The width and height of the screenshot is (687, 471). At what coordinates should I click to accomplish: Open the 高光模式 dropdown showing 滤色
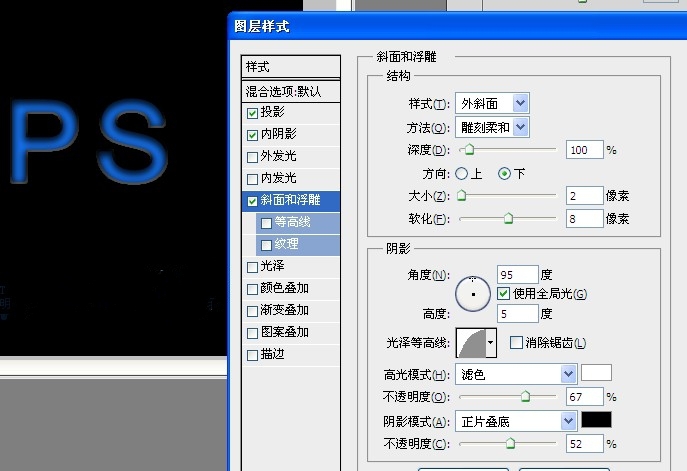click(516, 374)
